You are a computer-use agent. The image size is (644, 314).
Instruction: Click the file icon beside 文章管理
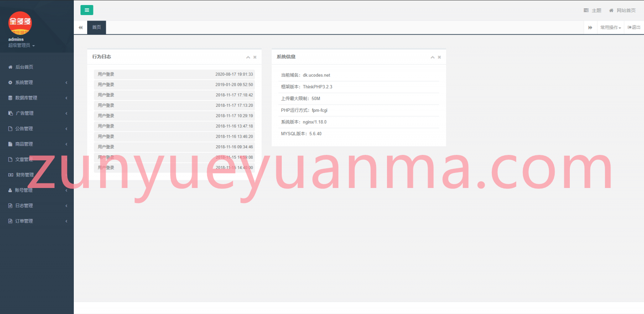tap(10, 160)
